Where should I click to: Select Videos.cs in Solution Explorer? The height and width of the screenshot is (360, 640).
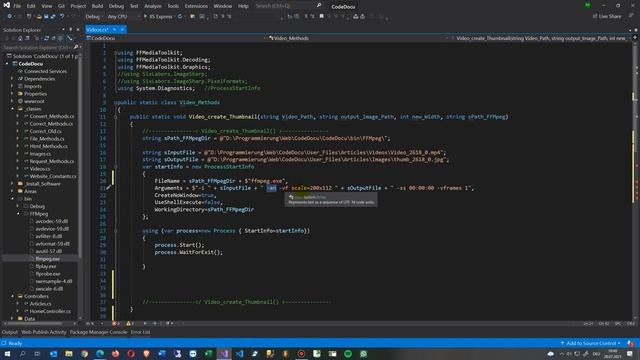pos(39,169)
